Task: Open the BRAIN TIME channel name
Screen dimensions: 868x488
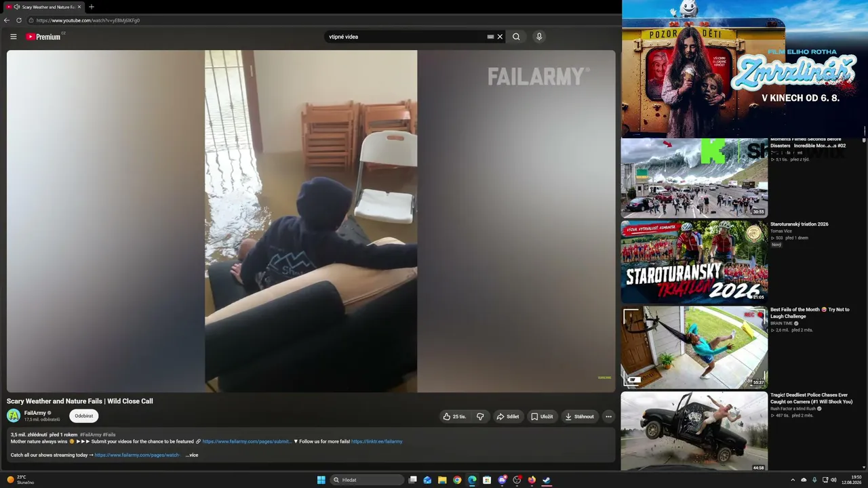Action: pyautogui.click(x=782, y=323)
